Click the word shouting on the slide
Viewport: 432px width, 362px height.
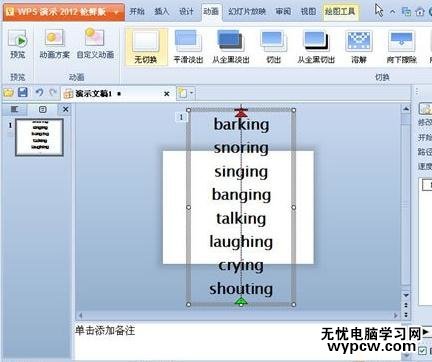point(241,289)
